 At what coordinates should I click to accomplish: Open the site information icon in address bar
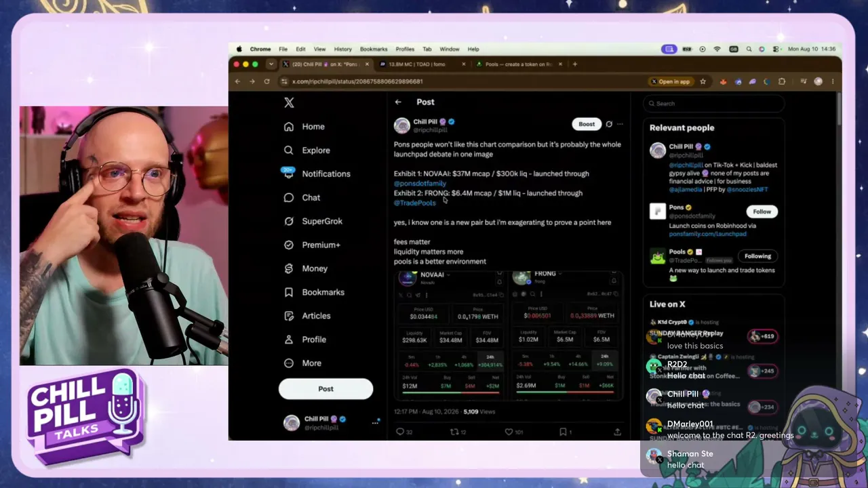coord(284,81)
